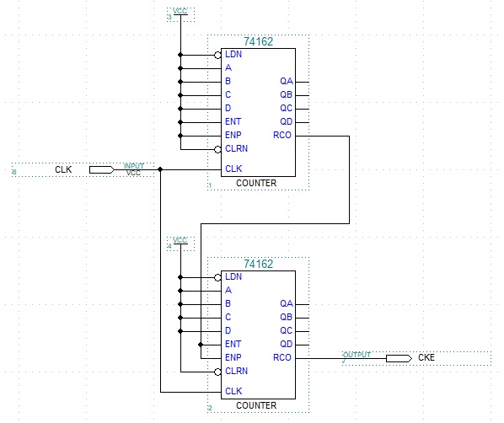This screenshot has width=504, height=423.
Task: Click the CLRN pin of the upper counter
Action: click(237, 148)
